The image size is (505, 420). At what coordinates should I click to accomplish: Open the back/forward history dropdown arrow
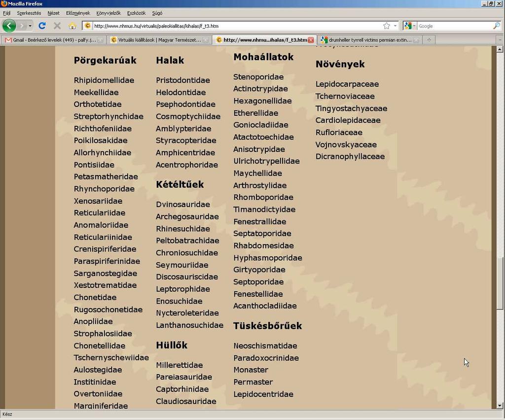coord(30,26)
